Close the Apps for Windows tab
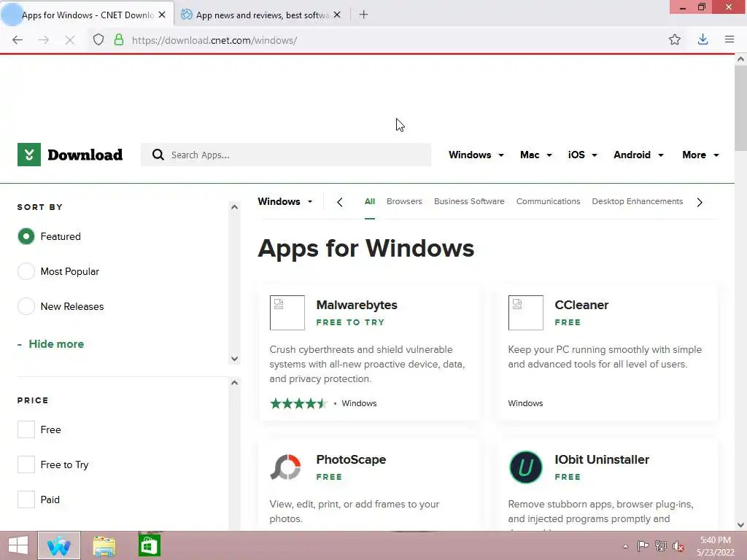Screen dimensions: 747x560 (x=162, y=15)
